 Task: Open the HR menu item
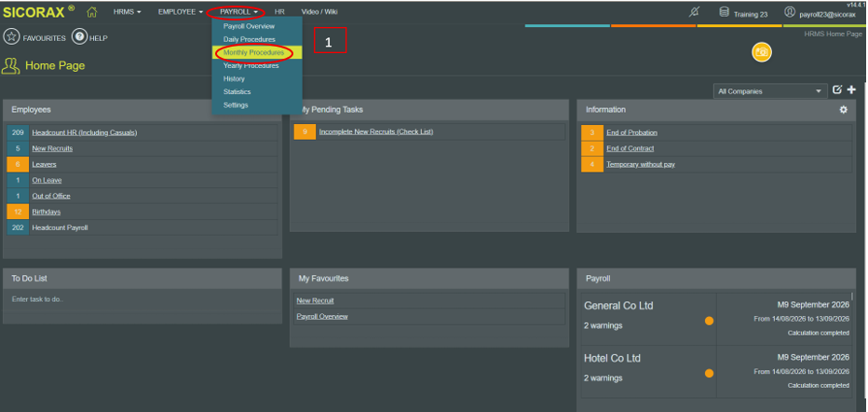coord(279,11)
